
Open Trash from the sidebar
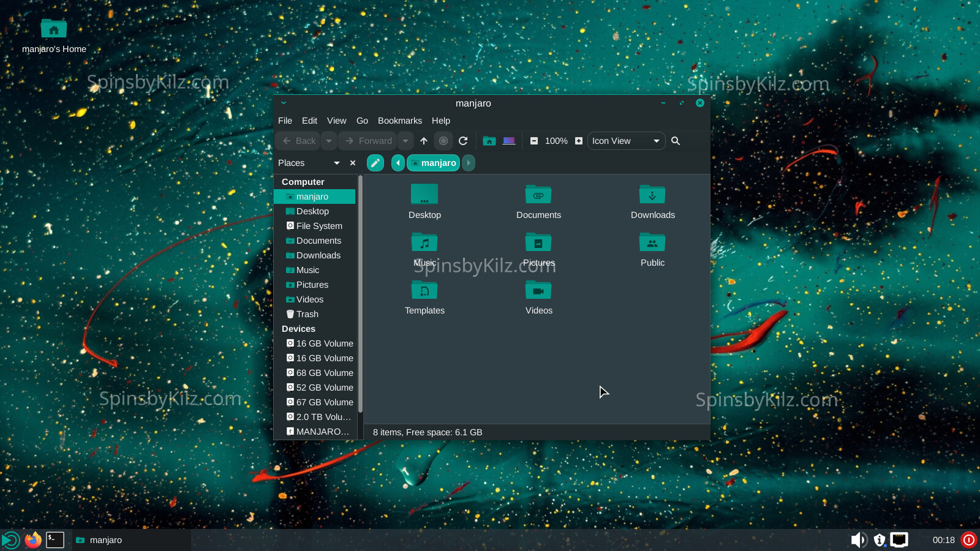(x=315, y=314)
